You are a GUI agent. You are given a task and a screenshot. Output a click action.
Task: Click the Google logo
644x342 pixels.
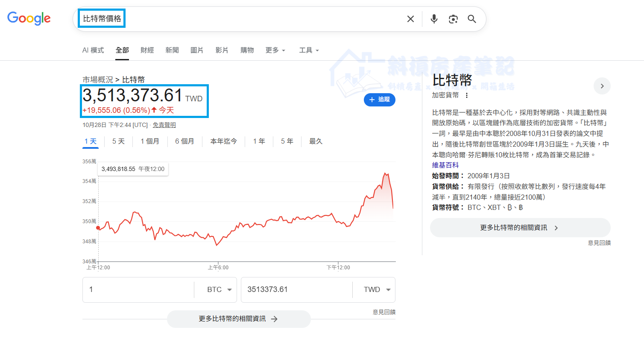[29, 18]
